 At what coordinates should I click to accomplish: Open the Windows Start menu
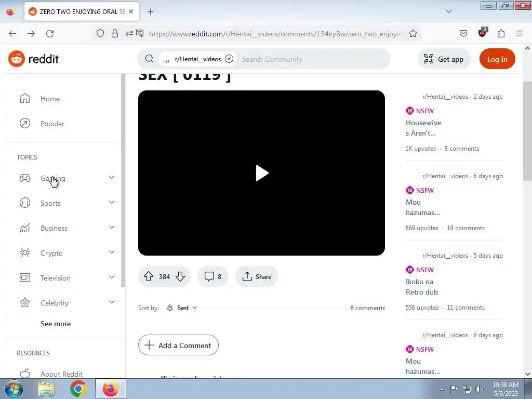pyautogui.click(x=14, y=389)
